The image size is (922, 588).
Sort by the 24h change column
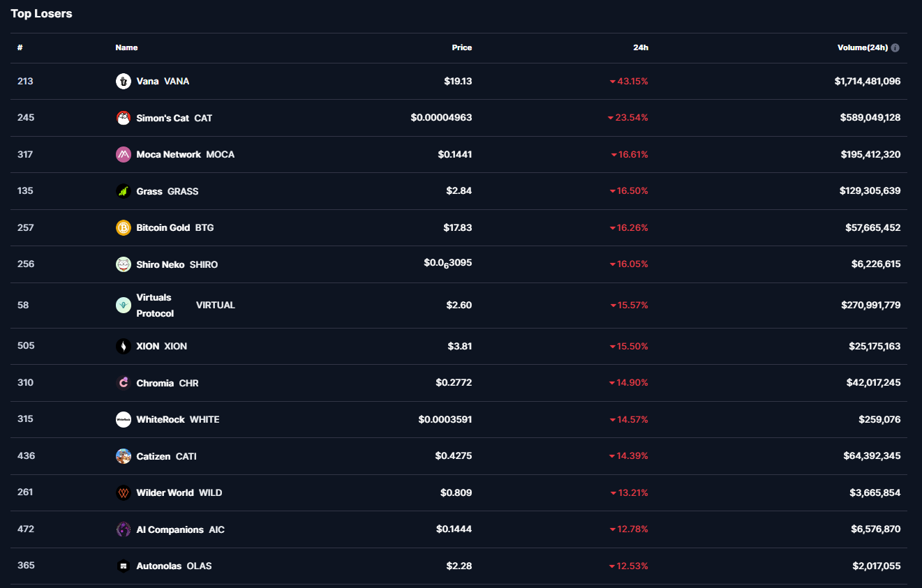click(640, 48)
